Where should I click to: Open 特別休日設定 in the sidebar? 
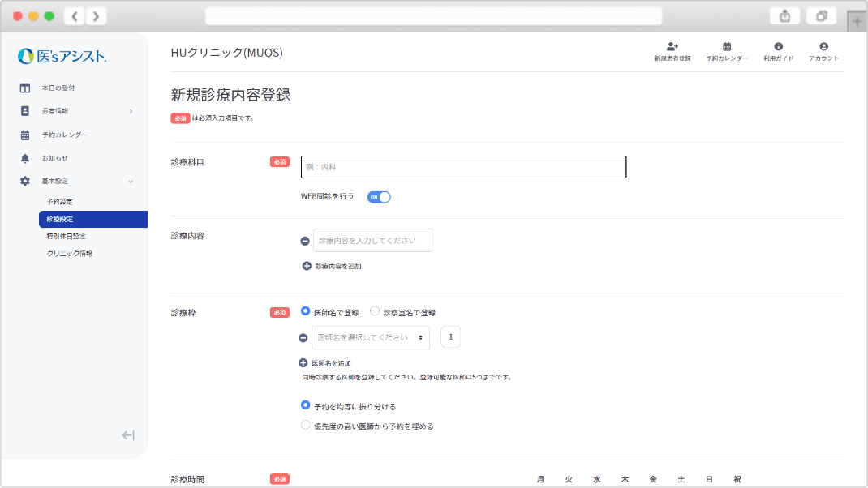pos(67,236)
